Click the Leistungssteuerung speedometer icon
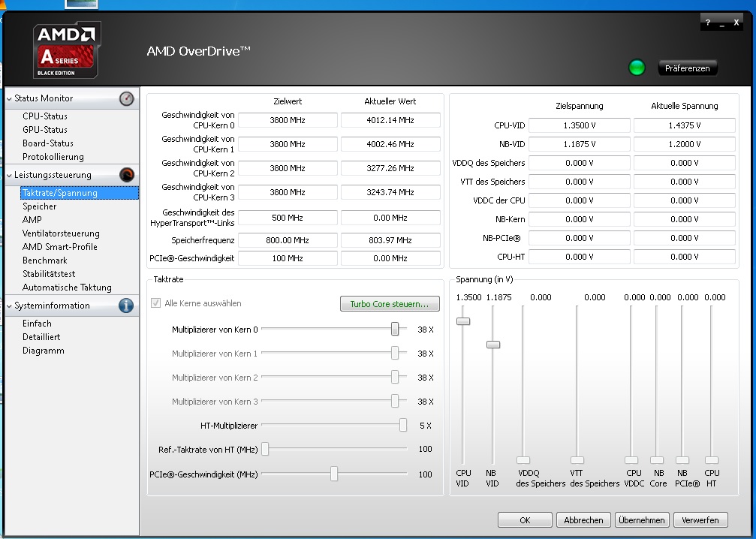Viewport: 756px width, 539px height. pos(127,175)
